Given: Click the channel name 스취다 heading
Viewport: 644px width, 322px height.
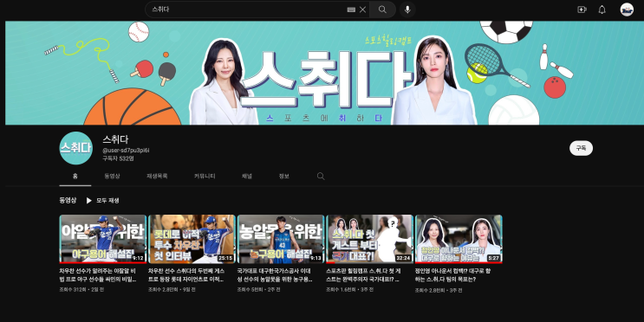Looking at the screenshot, I should pos(115,139).
